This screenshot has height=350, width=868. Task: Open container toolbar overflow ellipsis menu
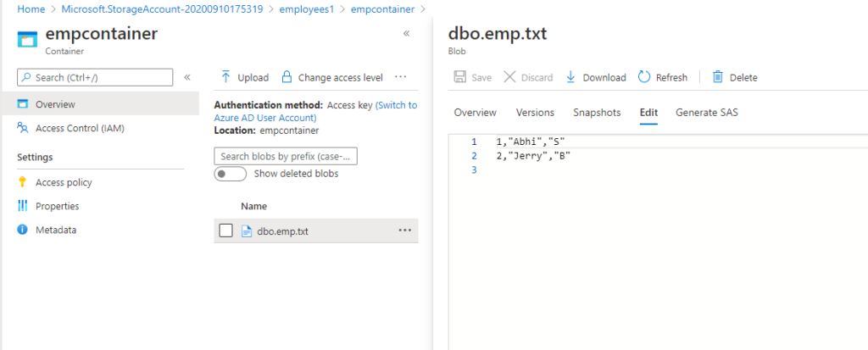(x=401, y=77)
